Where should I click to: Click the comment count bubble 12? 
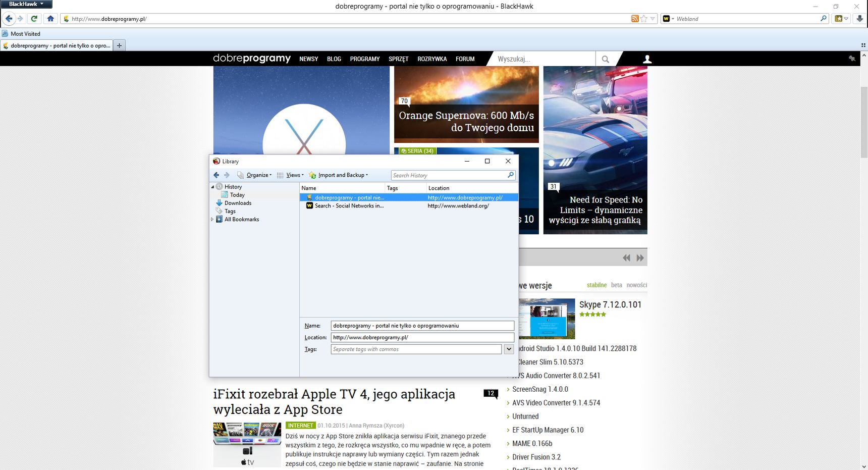click(x=491, y=394)
